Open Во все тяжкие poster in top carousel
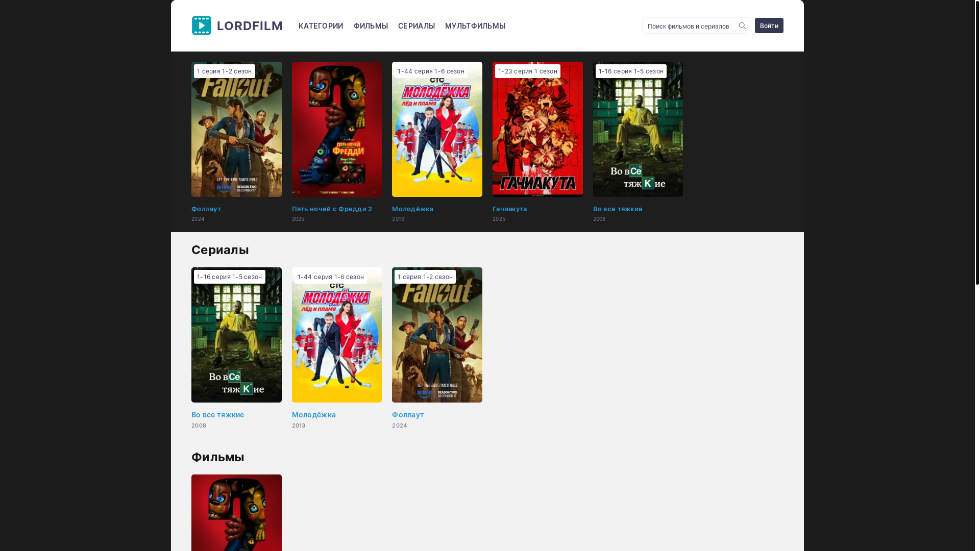The width and height of the screenshot is (980, 551). (638, 129)
